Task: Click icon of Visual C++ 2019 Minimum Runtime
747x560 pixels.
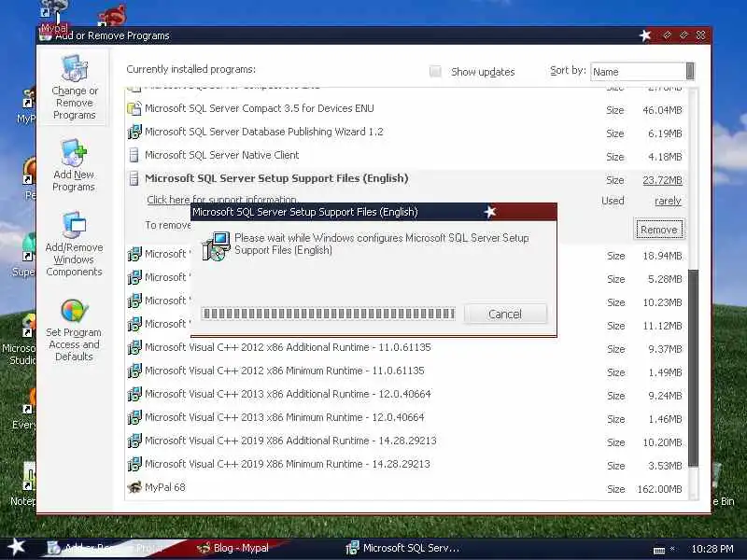Action: click(134, 464)
